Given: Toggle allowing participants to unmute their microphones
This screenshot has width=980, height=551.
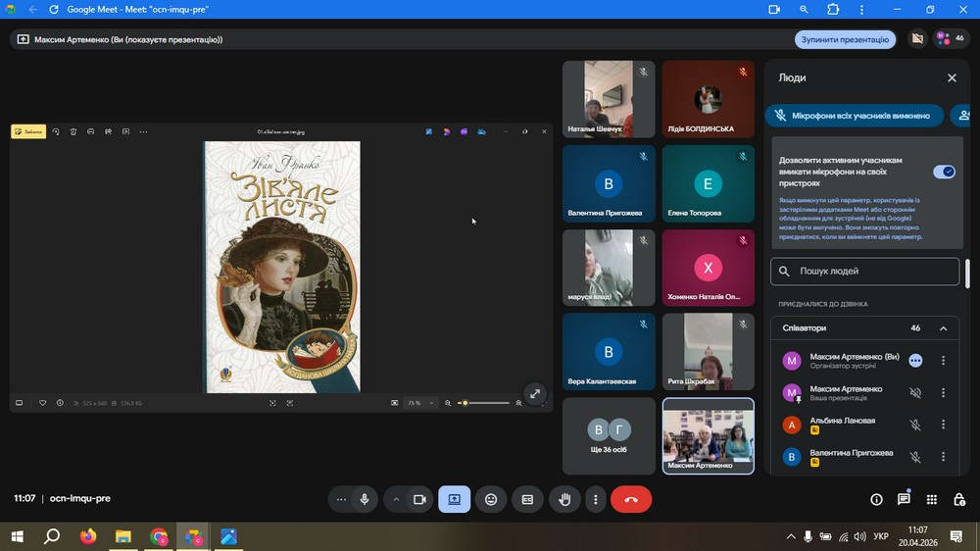Looking at the screenshot, I should click(944, 172).
